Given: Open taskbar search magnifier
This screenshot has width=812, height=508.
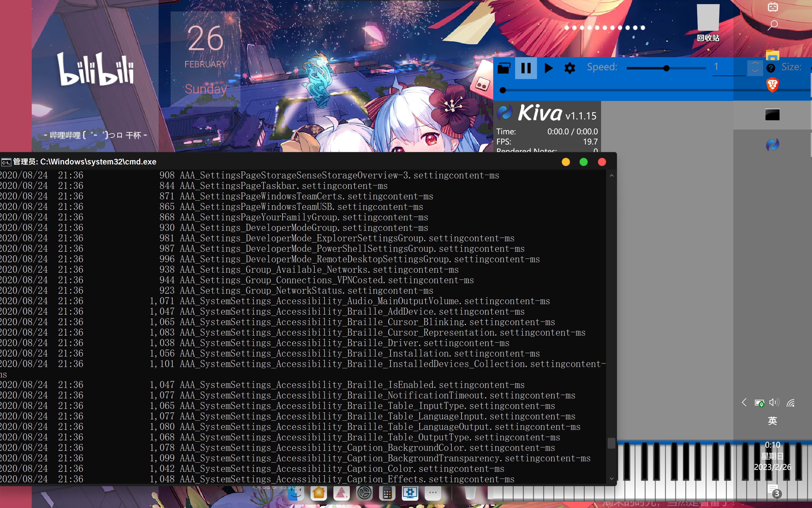Looking at the screenshot, I should [772, 25].
